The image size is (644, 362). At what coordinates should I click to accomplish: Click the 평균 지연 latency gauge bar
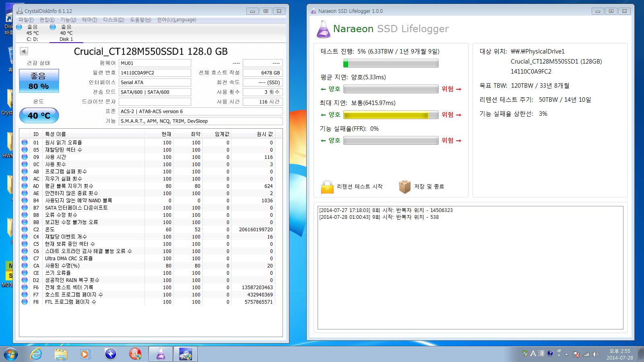[x=391, y=89]
